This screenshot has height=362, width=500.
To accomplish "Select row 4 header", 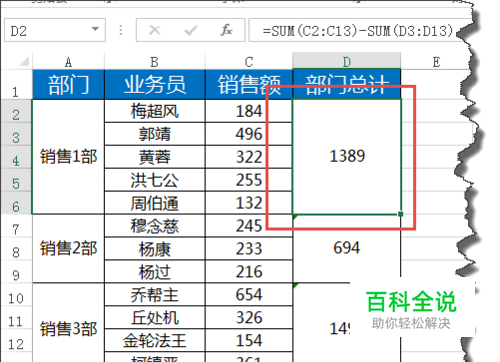I will [x=16, y=157].
